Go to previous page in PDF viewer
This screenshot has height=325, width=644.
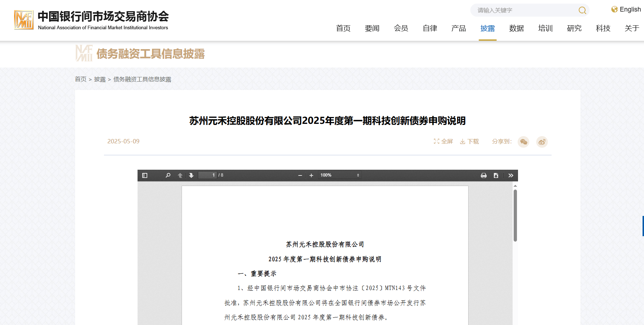click(x=180, y=175)
